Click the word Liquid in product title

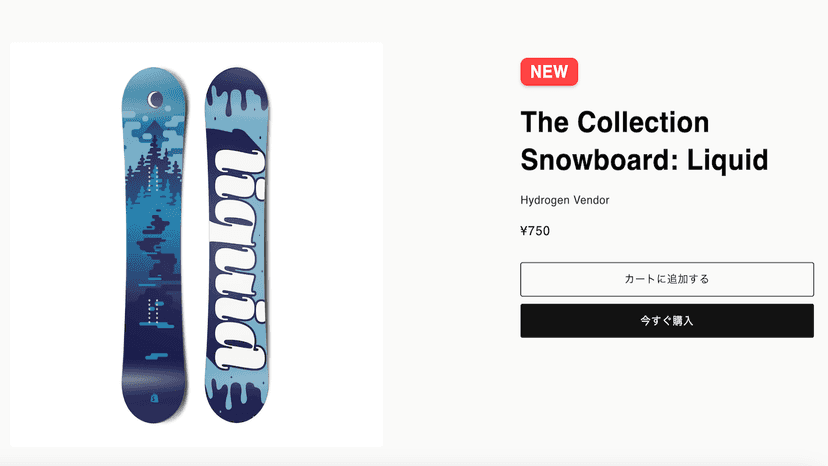[x=727, y=160]
